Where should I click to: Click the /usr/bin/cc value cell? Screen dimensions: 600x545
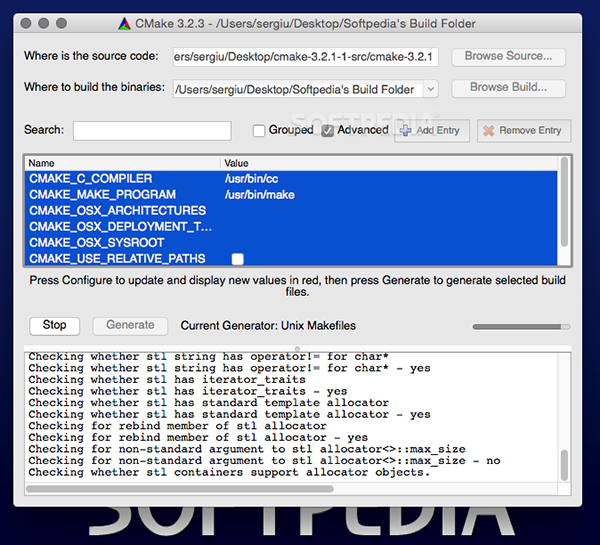251,179
